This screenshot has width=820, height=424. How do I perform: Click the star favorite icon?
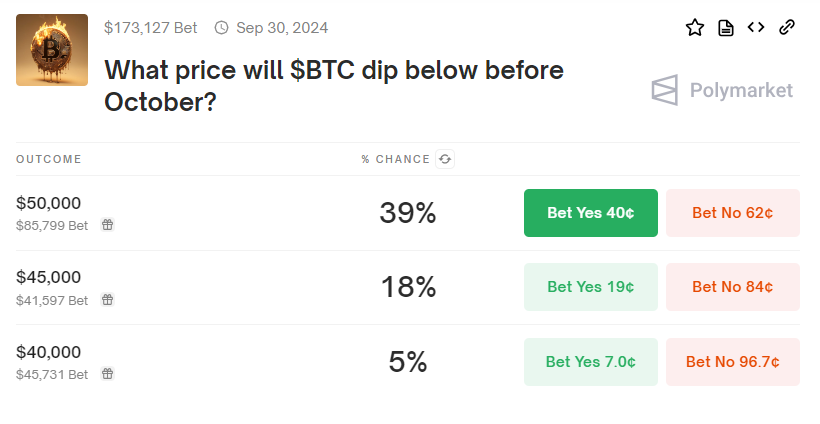[x=695, y=27]
